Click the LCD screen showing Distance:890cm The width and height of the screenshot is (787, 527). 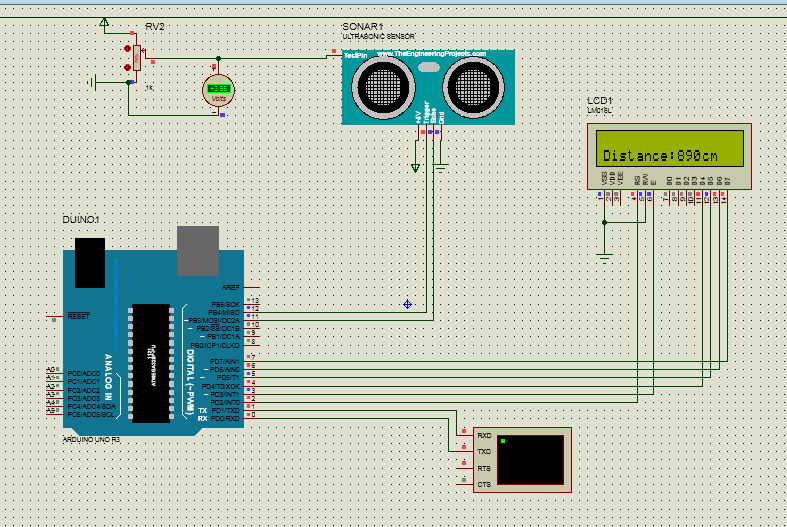click(x=670, y=148)
